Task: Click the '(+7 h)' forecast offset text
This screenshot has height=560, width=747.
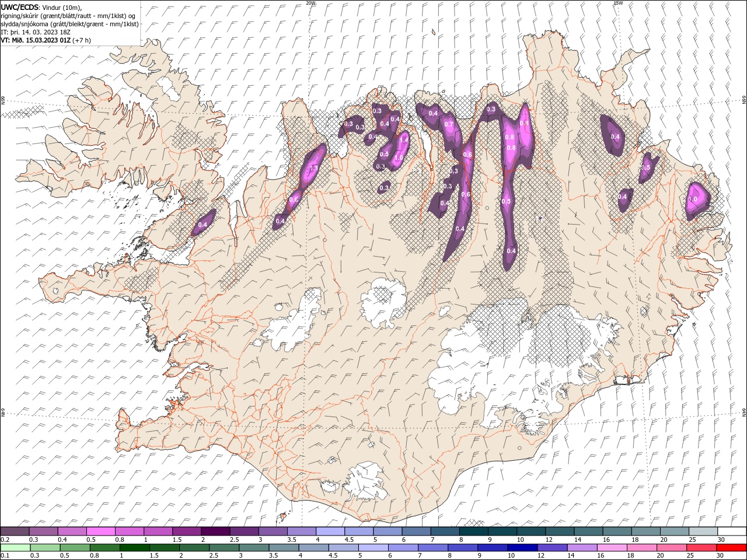Action: pos(82,40)
